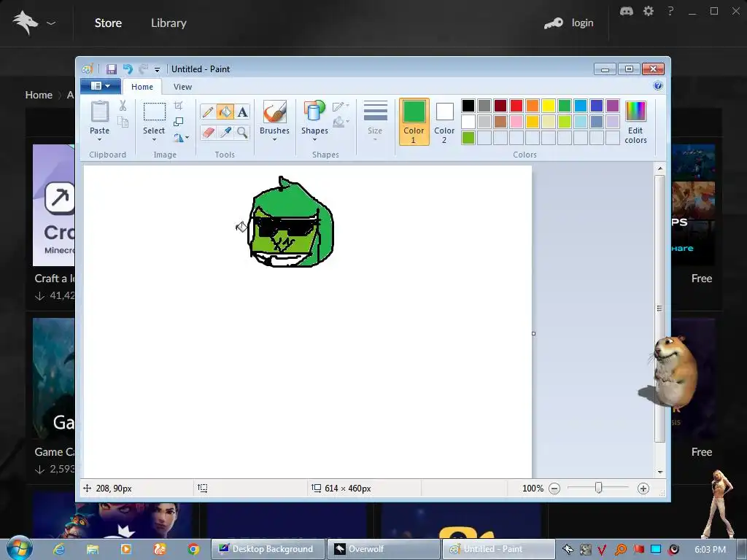Activate Color 2 selector
Viewport: 747px width, 560px height.
coord(444,122)
